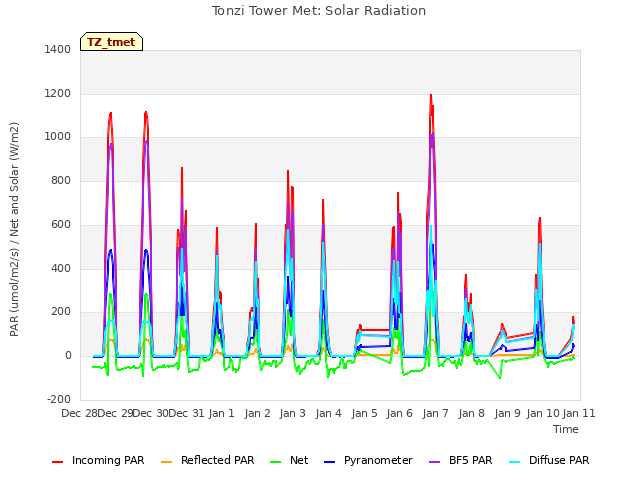Toggle the Net legend label
The height and width of the screenshot is (480, 640).
point(299,460)
